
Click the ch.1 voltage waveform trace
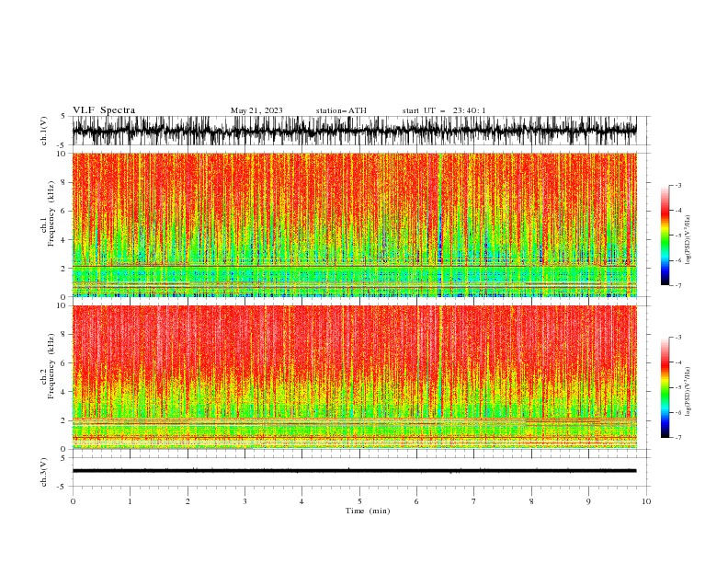coord(354,131)
